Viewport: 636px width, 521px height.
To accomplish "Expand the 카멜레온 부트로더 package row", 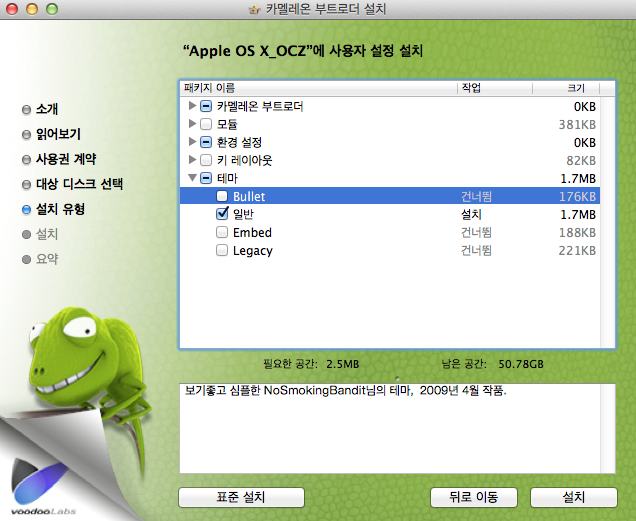I will (192, 106).
